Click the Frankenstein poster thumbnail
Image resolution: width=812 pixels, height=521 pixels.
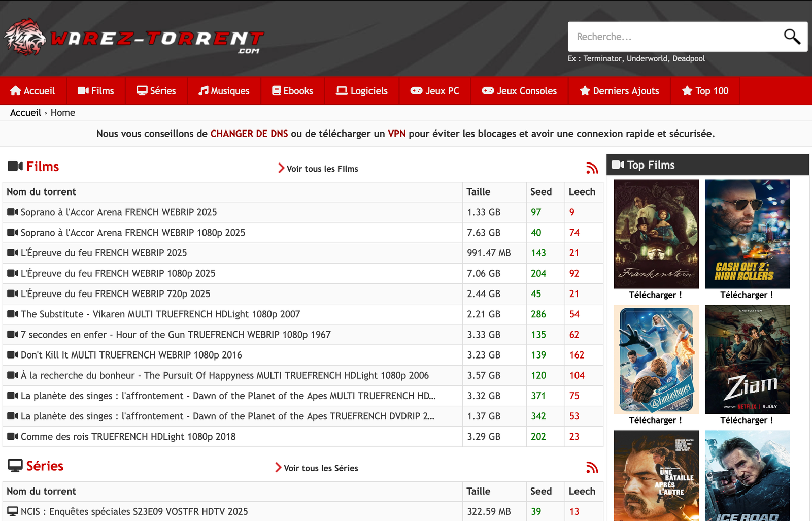point(656,234)
